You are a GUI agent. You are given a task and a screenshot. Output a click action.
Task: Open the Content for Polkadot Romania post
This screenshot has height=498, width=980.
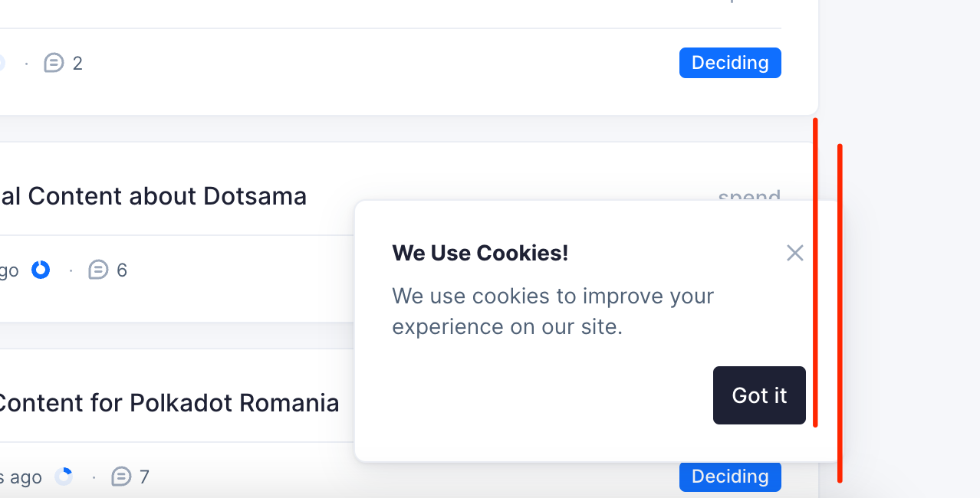pos(169,403)
